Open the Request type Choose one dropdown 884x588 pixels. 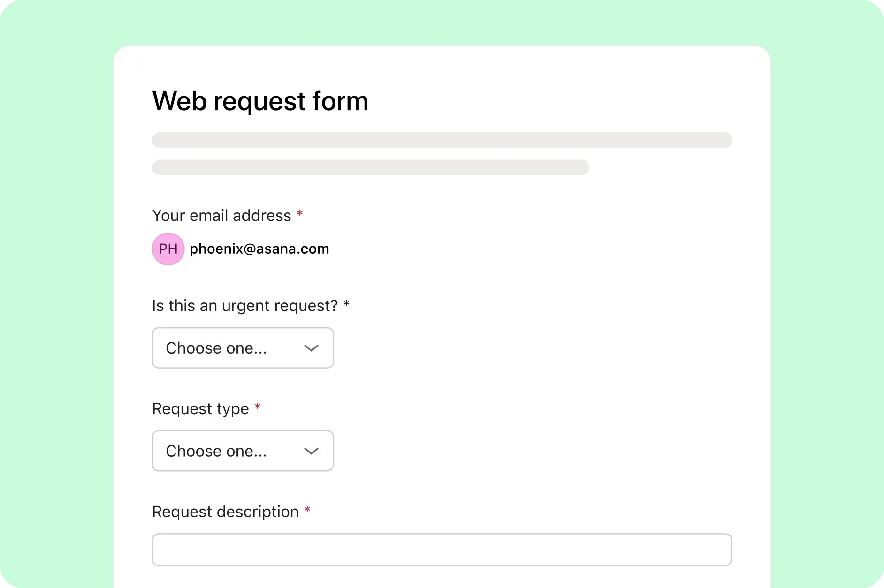point(243,451)
